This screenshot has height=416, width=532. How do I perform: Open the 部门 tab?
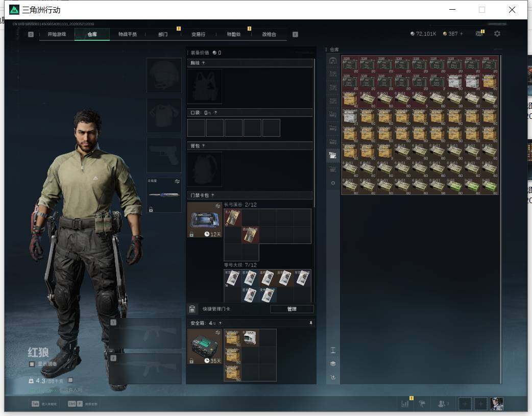(163, 34)
